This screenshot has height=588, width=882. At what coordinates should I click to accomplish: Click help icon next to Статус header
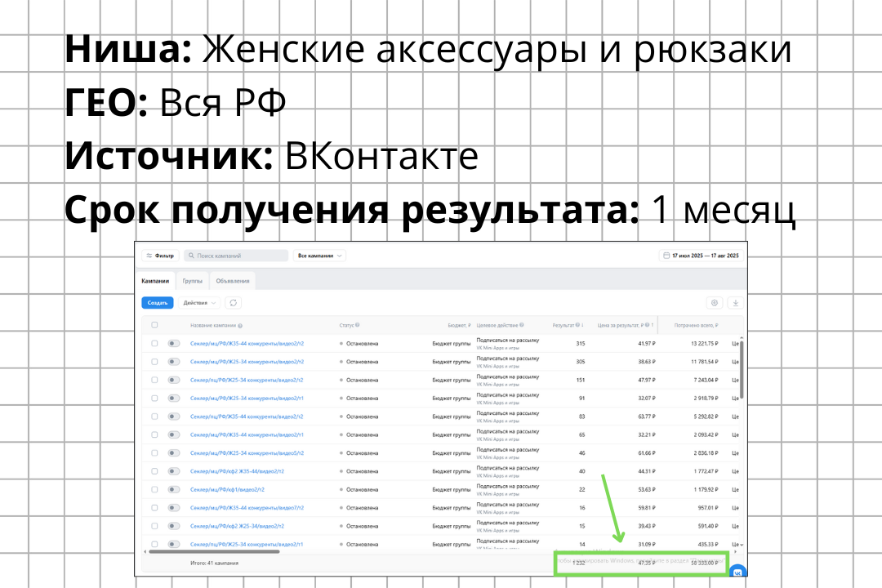[357, 325]
